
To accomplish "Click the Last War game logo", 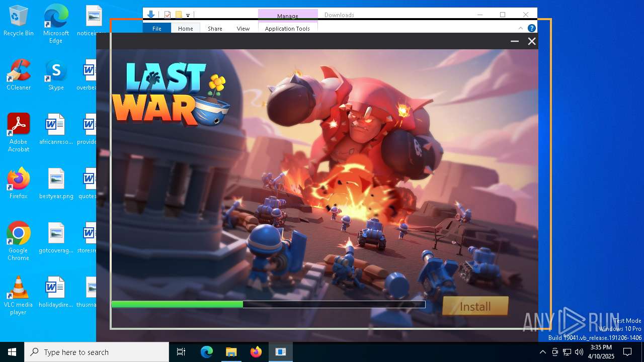I will [x=170, y=94].
